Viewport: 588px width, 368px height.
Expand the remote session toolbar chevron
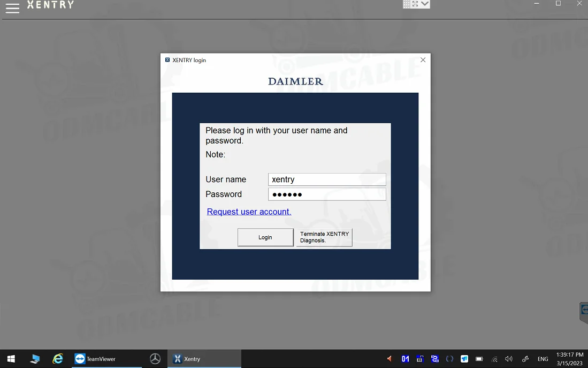(425, 4)
